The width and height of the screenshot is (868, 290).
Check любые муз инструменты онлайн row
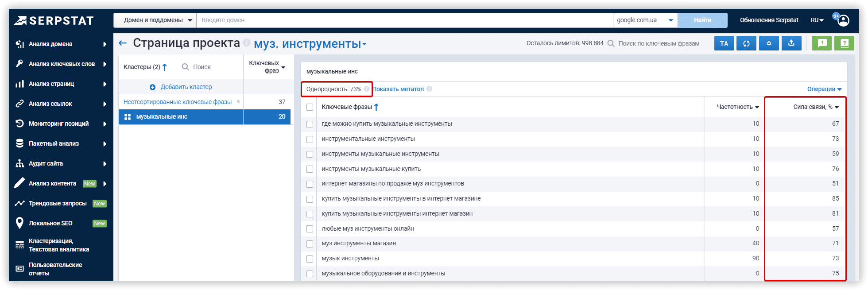(x=310, y=229)
